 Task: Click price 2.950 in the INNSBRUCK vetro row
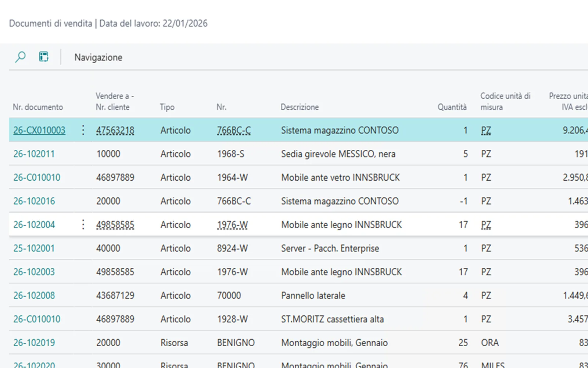tap(576, 177)
